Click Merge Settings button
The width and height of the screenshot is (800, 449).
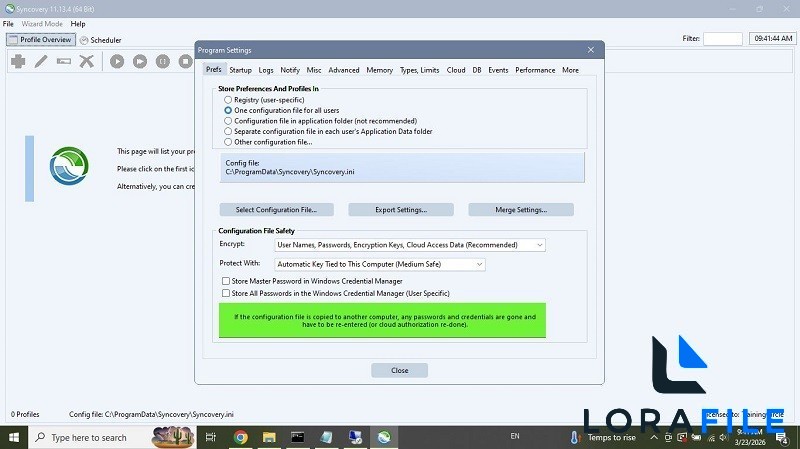pyautogui.click(x=521, y=210)
